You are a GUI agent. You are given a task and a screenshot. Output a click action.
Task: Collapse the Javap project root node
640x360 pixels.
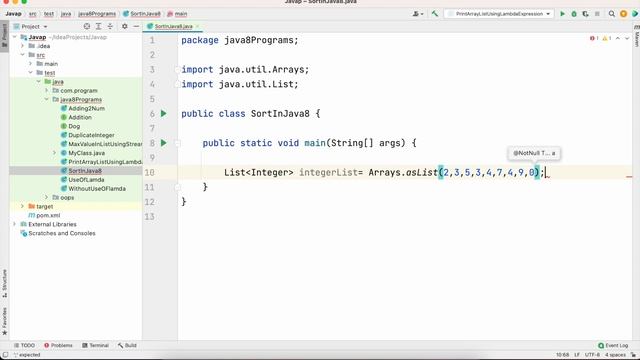click(15, 37)
